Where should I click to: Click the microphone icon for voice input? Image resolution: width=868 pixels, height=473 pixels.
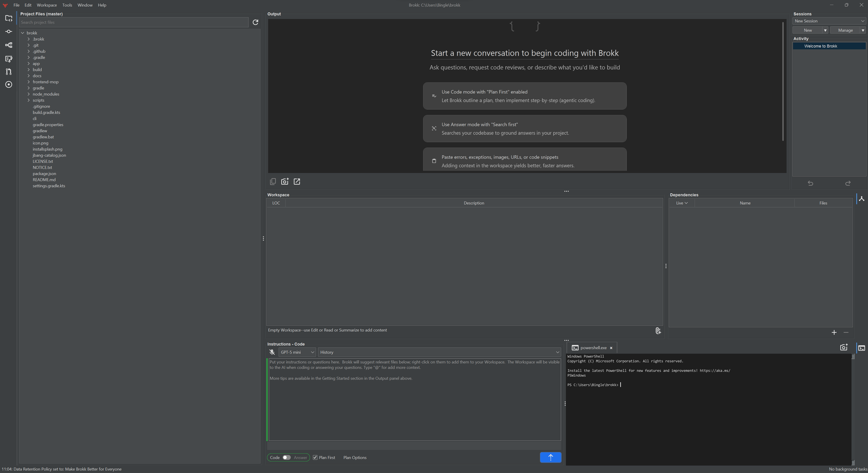point(272,352)
